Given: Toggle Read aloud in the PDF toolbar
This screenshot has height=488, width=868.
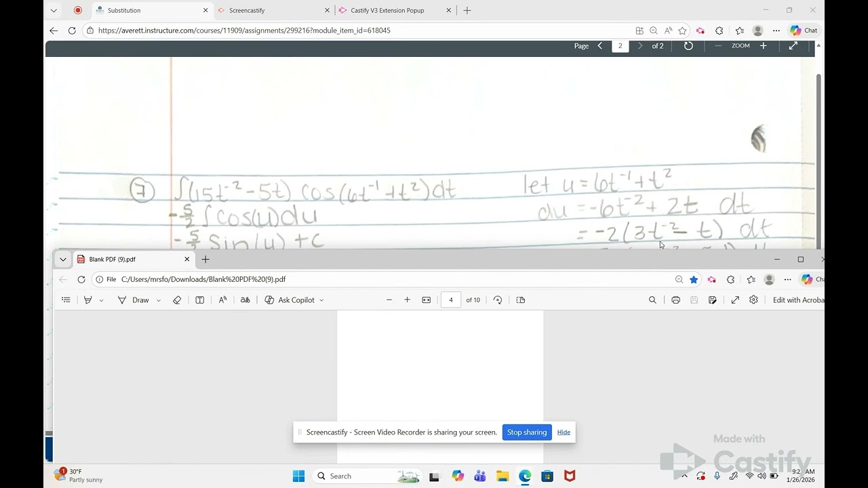Looking at the screenshot, I should tap(222, 300).
